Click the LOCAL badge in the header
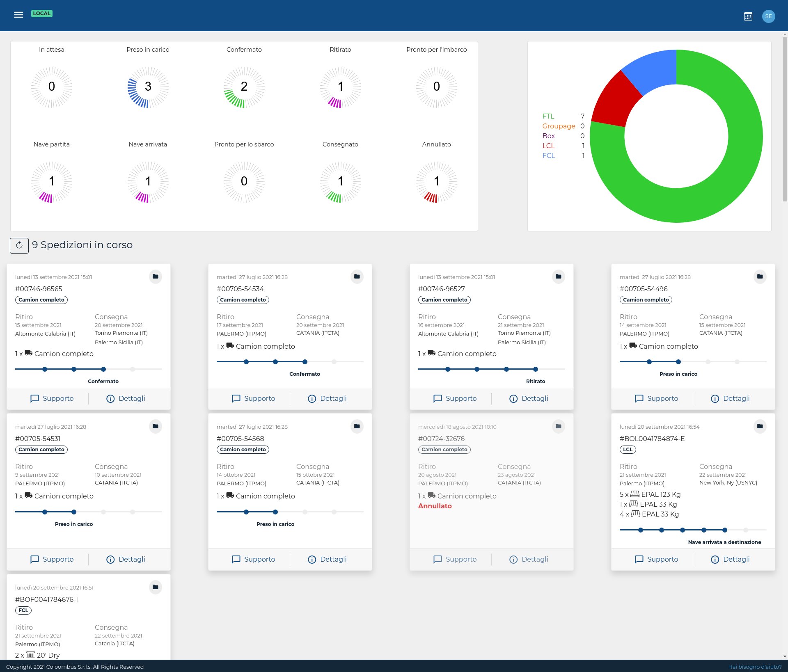Image resolution: width=788 pixels, height=672 pixels. (x=42, y=13)
